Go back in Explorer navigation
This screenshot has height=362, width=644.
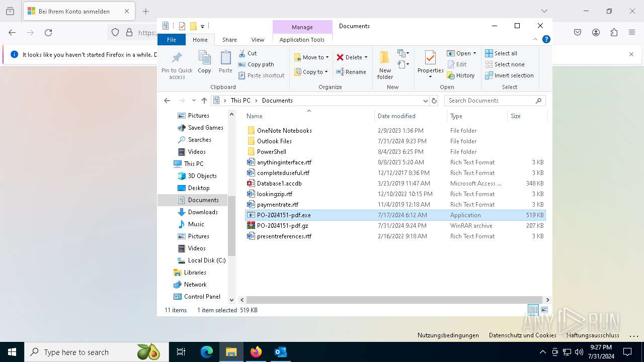pos(167,101)
